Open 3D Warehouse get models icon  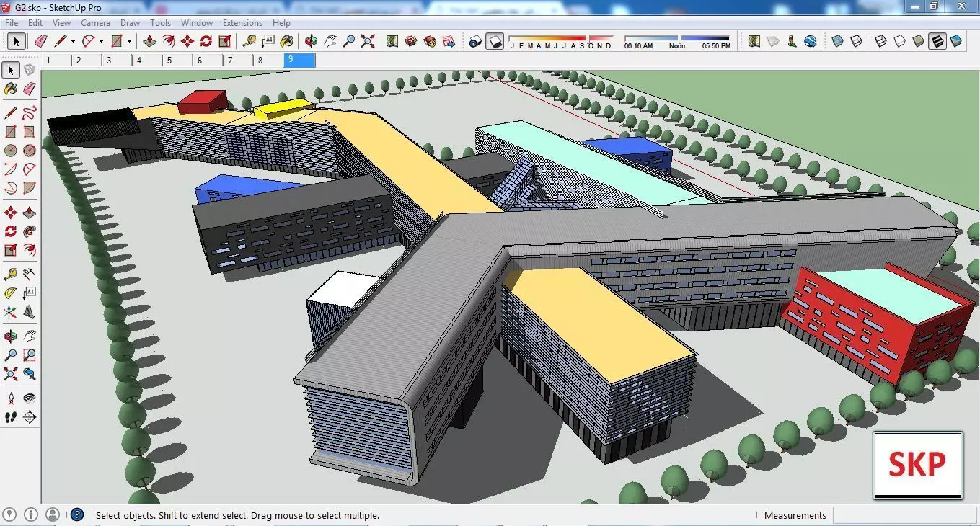pyautogui.click(x=411, y=41)
